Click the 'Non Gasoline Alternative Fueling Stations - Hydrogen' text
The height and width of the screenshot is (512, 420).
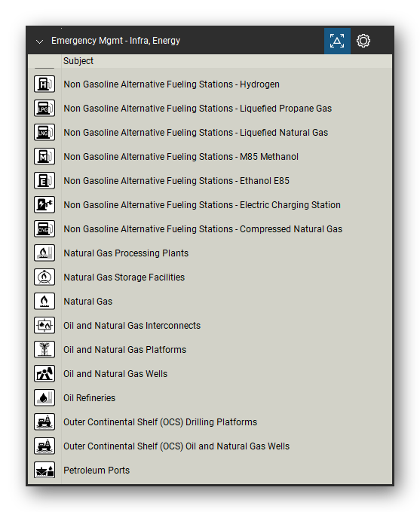click(171, 84)
